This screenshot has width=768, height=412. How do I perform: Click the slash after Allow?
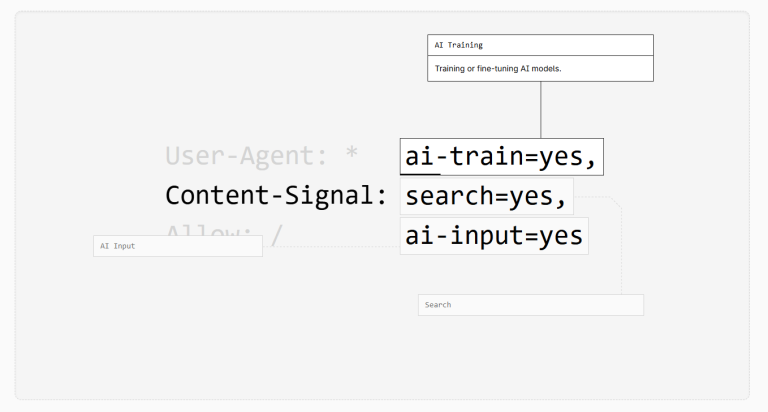[276, 235]
